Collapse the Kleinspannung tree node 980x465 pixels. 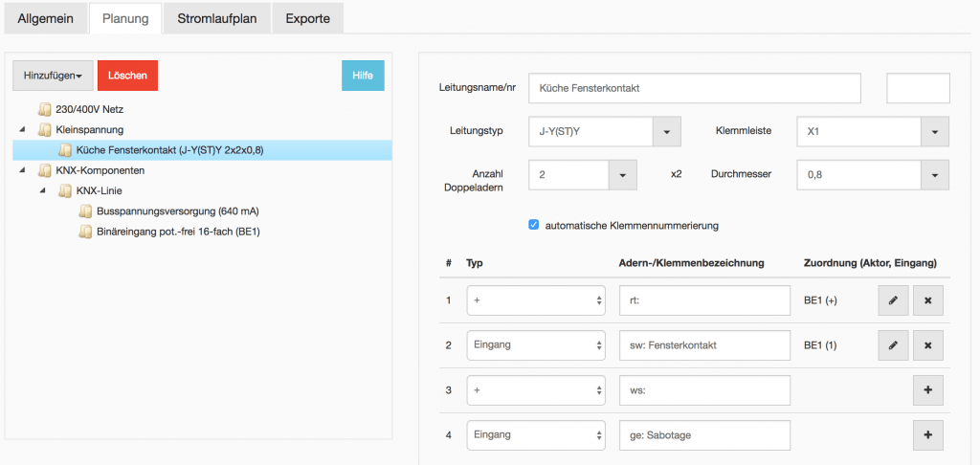(23, 130)
